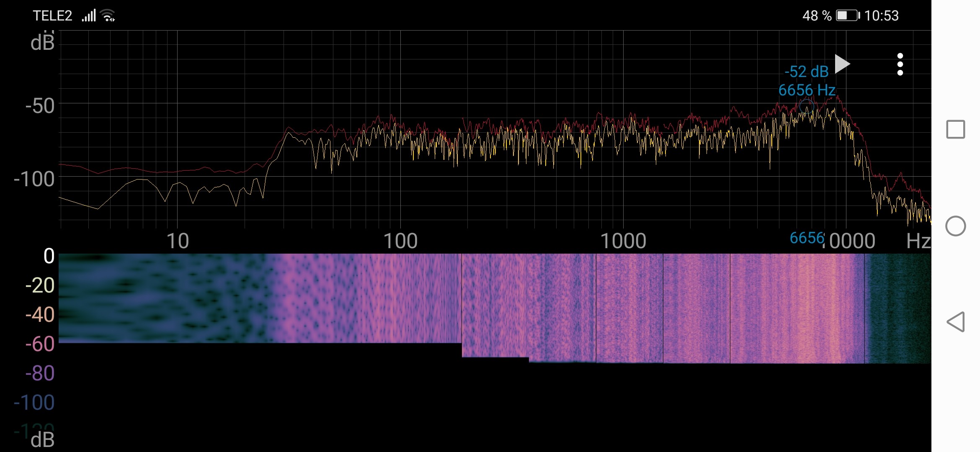Tap the Android recent apps square button
The image size is (980, 452).
tap(956, 129)
